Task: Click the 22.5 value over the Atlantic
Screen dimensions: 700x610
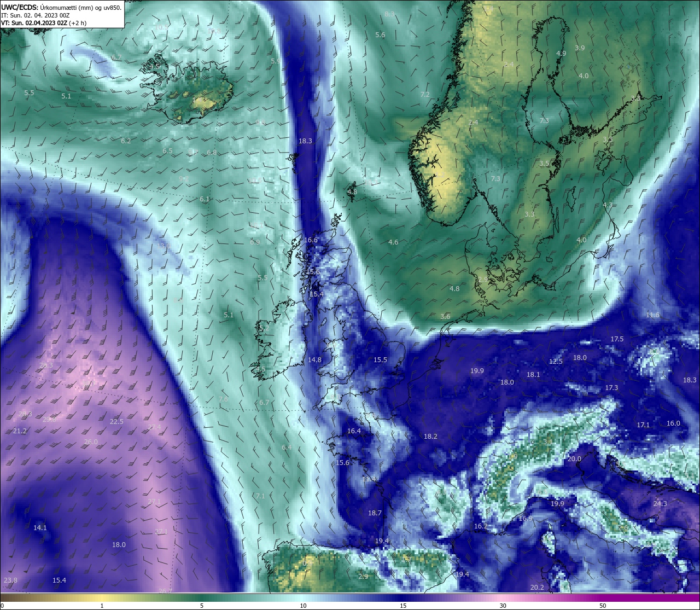Action: click(x=116, y=422)
